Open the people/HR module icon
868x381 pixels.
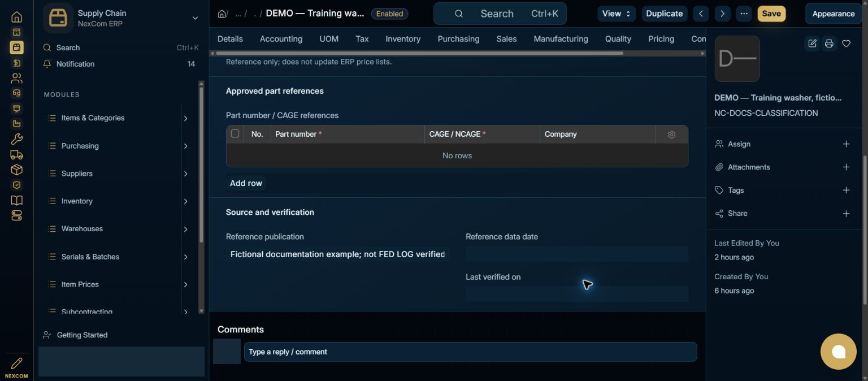point(16,78)
